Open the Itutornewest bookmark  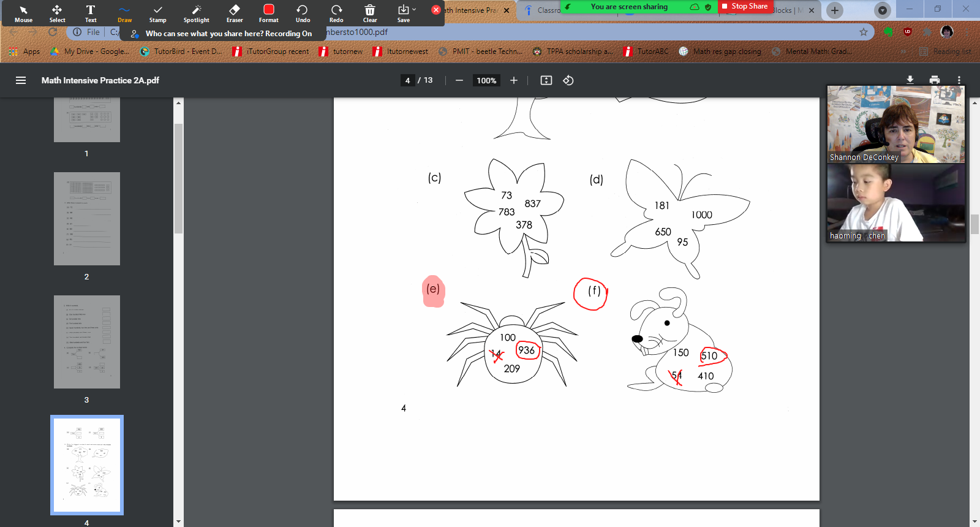click(x=401, y=51)
